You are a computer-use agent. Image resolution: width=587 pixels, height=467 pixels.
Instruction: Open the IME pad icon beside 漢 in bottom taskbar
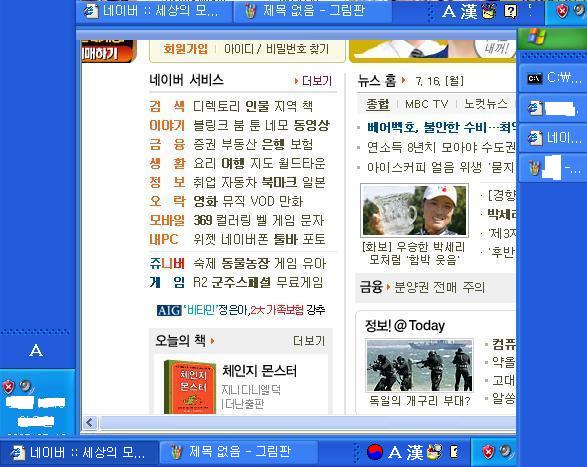pyautogui.click(x=434, y=452)
